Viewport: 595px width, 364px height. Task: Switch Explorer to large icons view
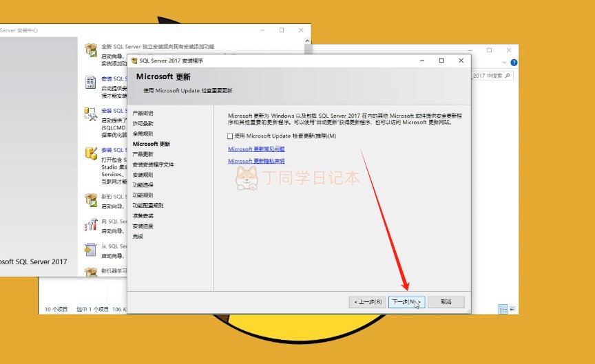(512, 310)
